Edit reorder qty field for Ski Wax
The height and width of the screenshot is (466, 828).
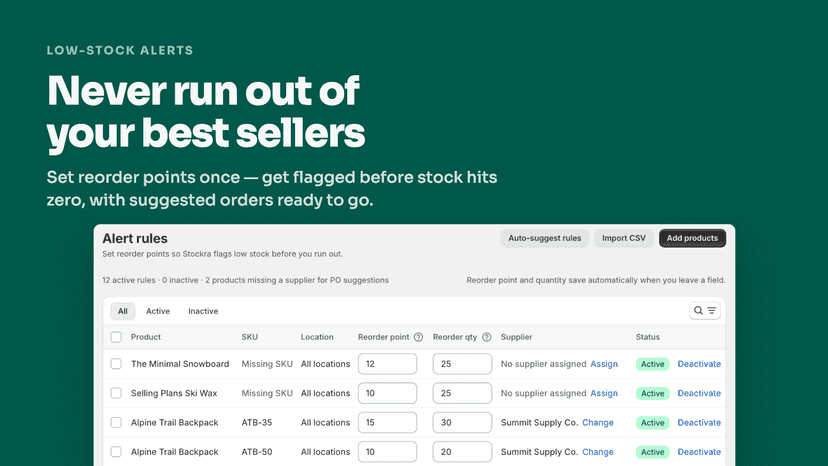[x=462, y=393]
